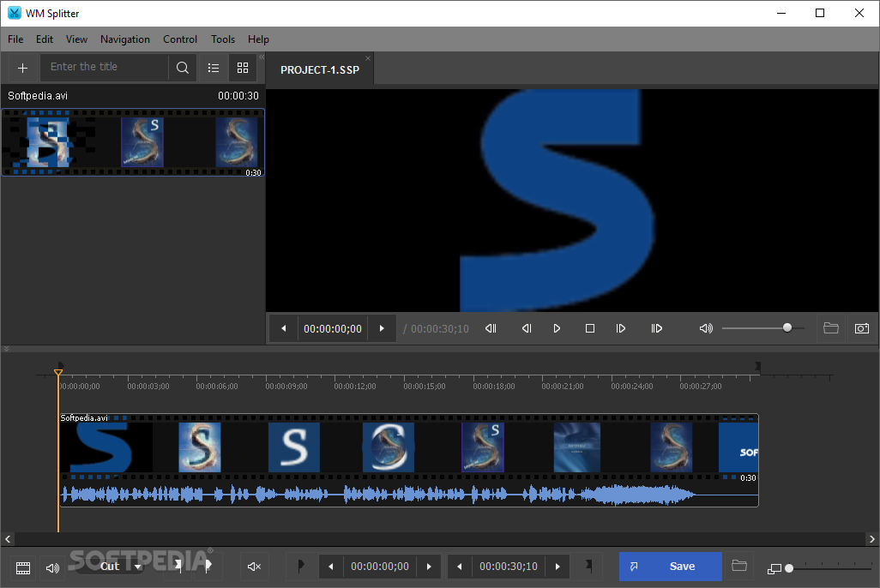Screen dimensions: 880x588
Task: Open the View menu
Action: (x=76, y=39)
